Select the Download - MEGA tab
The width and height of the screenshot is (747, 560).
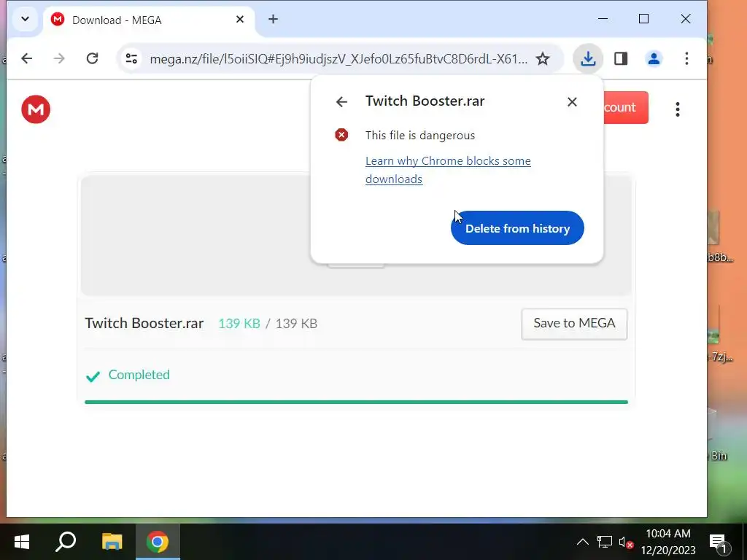pos(149,20)
